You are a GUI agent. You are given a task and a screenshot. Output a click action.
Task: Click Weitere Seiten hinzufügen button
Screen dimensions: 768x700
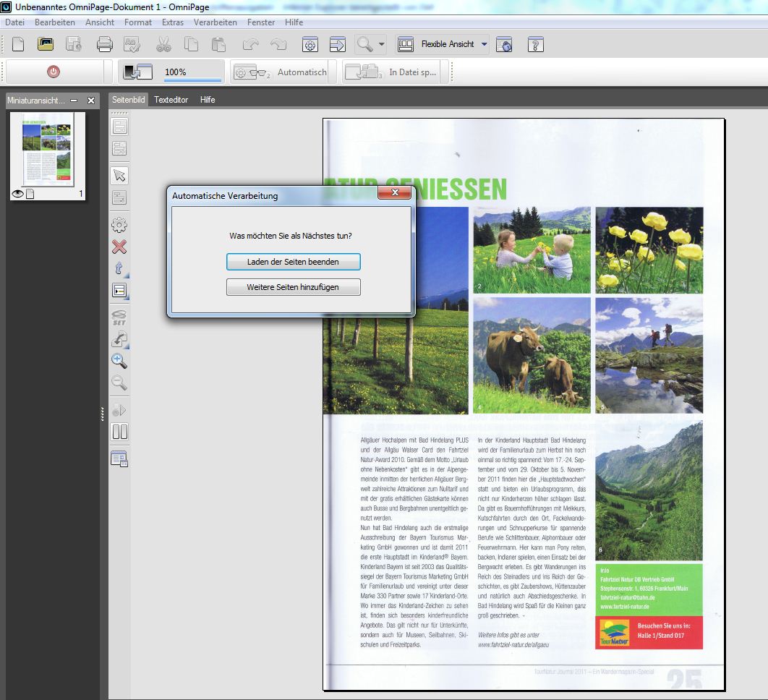tap(293, 287)
